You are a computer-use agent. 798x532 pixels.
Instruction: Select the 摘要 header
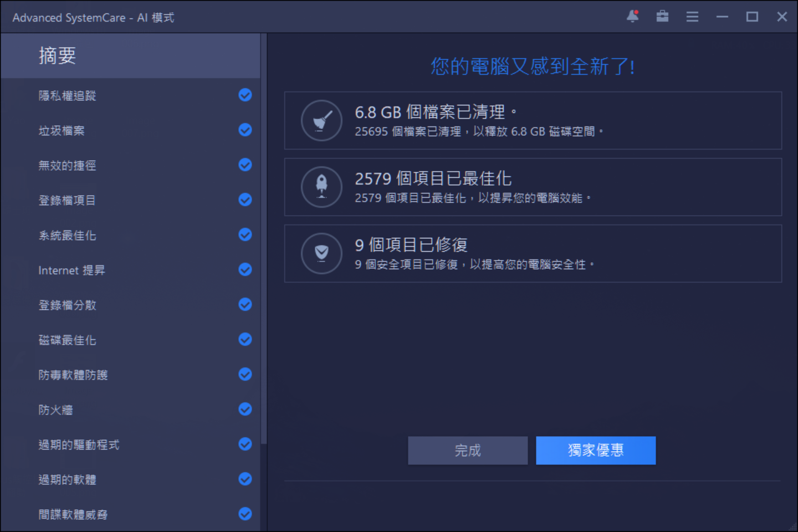pyautogui.click(x=131, y=55)
